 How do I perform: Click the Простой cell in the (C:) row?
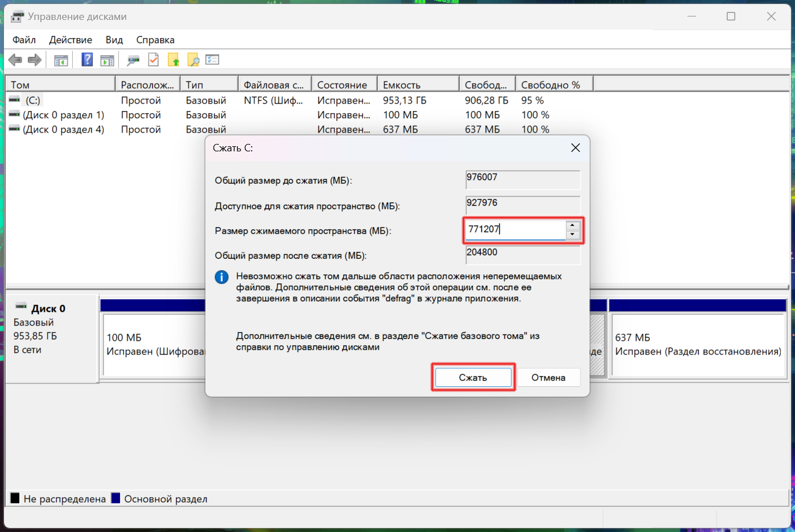tap(141, 100)
